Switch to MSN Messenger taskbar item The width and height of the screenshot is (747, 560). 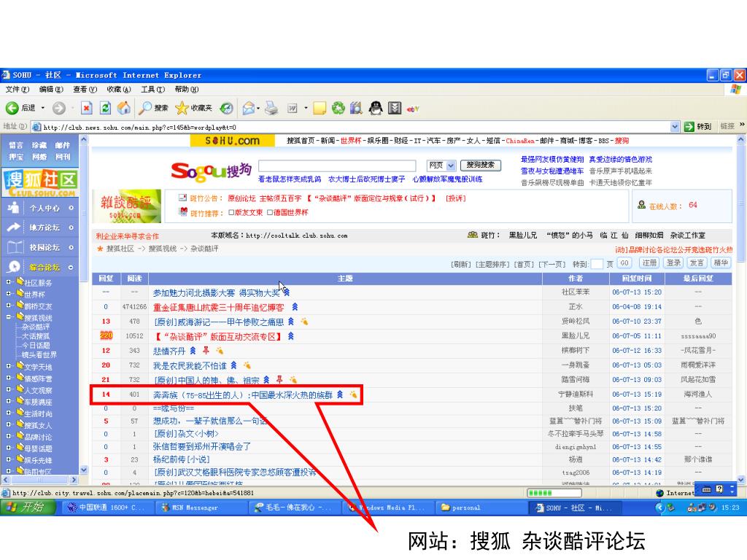(x=201, y=507)
